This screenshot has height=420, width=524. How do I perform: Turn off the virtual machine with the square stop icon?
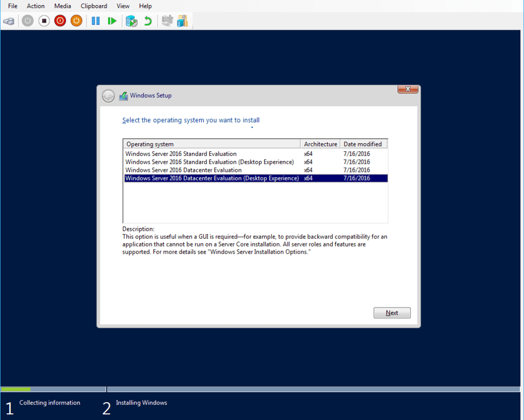coord(44,21)
